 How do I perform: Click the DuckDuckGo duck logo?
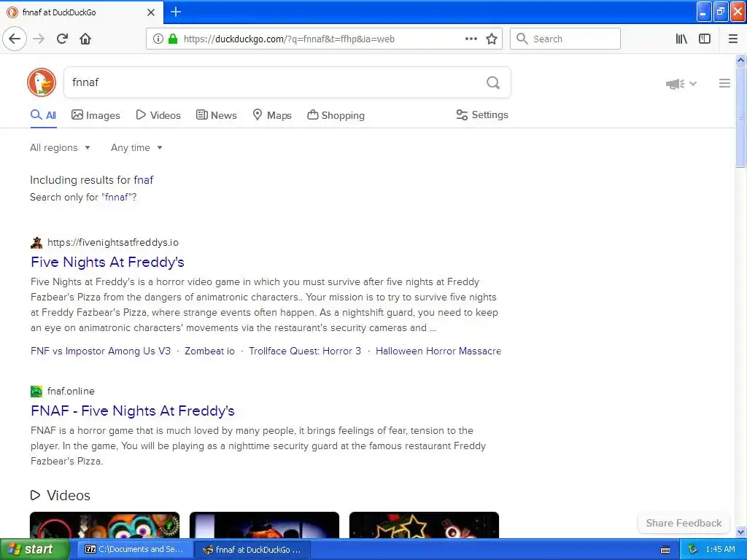coord(42,82)
